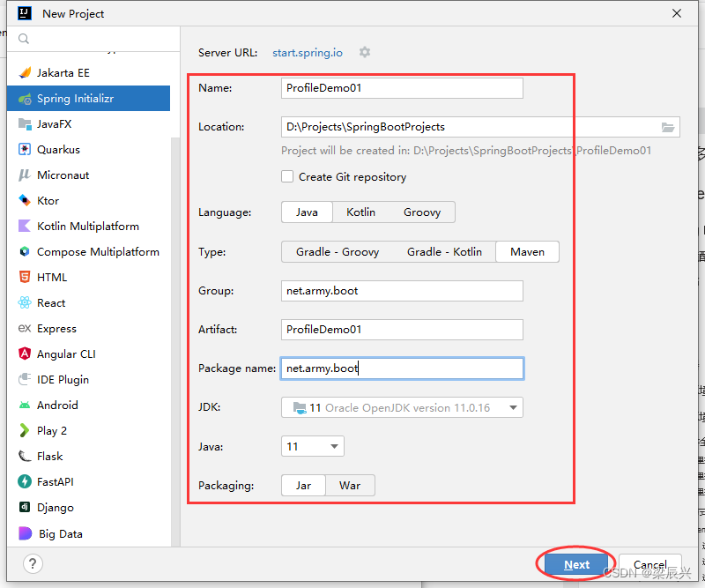Image resolution: width=705 pixels, height=588 pixels.
Task: Click the Play 2 green arrow icon
Action: (x=25, y=430)
